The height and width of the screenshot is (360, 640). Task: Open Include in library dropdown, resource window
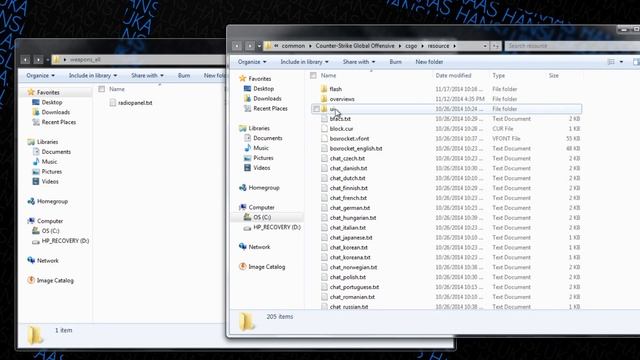[304, 62]
